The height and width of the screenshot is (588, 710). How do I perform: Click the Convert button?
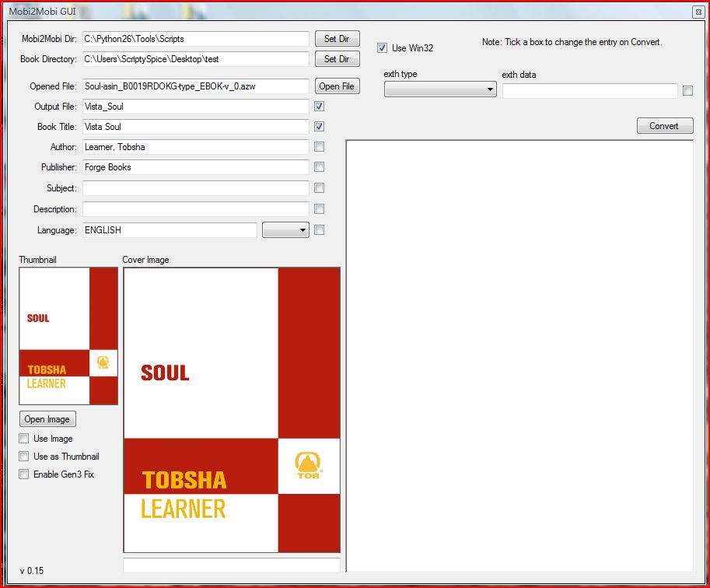pyautogui.click(x=664, y=126)
